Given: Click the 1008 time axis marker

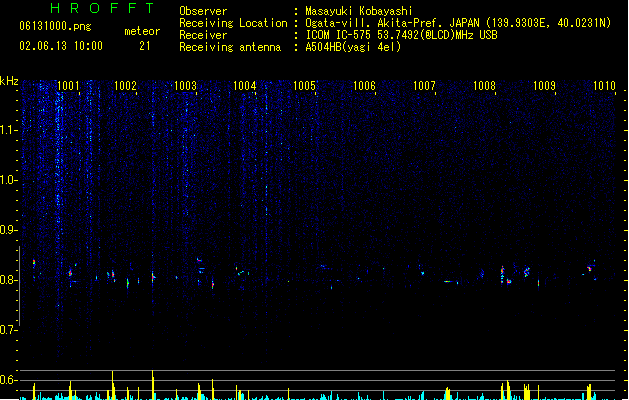Looking at the screenshot, I should 485,85.
